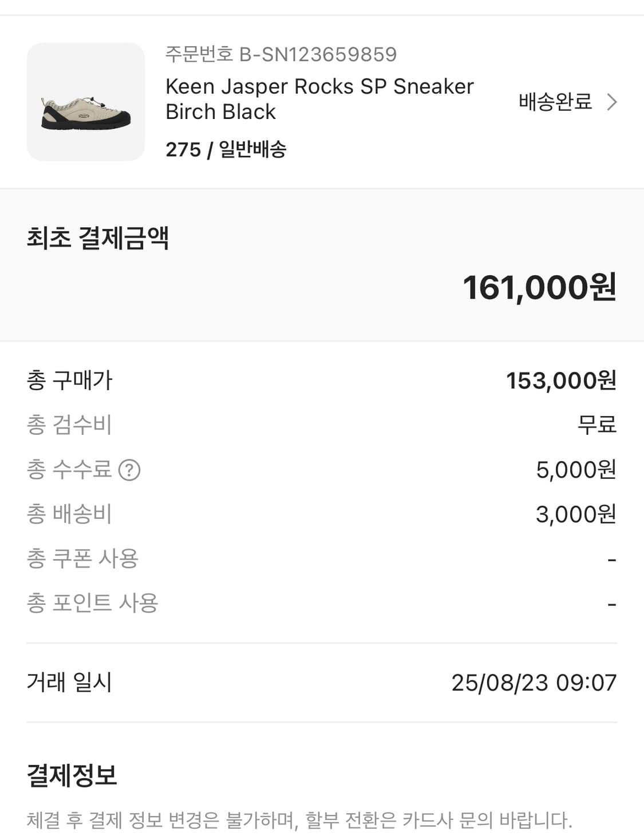Tap the 275 / 일반배송 size info text
The height and width of the screenshot is (836, 644).
226,149
